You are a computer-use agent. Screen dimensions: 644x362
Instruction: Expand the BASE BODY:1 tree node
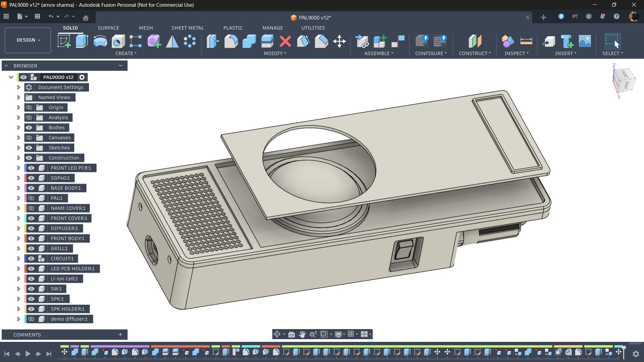18,188
